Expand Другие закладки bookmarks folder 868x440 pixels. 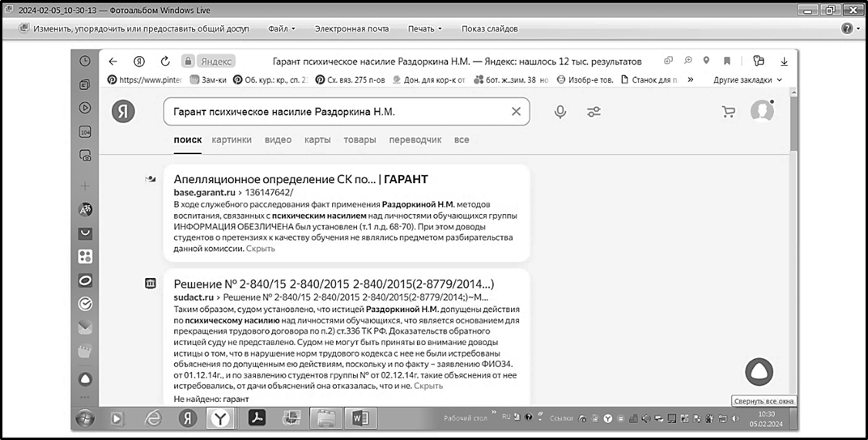(x=747, y=79)
